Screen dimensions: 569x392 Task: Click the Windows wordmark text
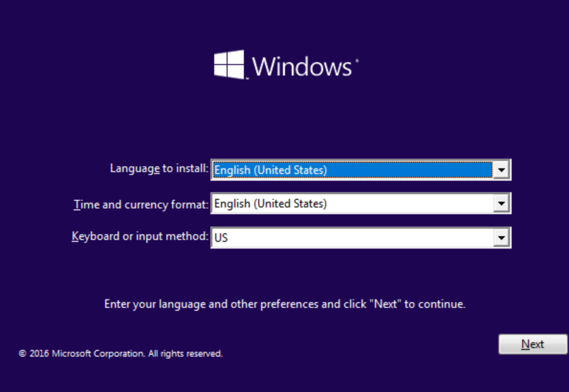[302, 66]
